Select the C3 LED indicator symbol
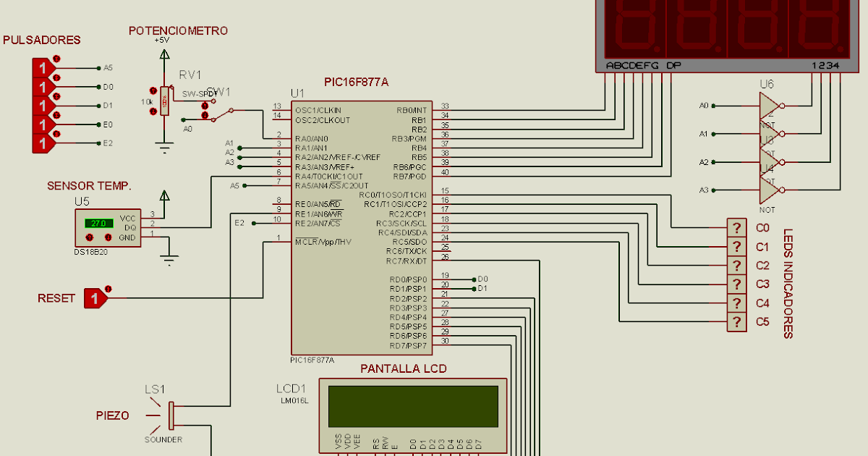Viewport: 868px width, 456px height. 736,284
